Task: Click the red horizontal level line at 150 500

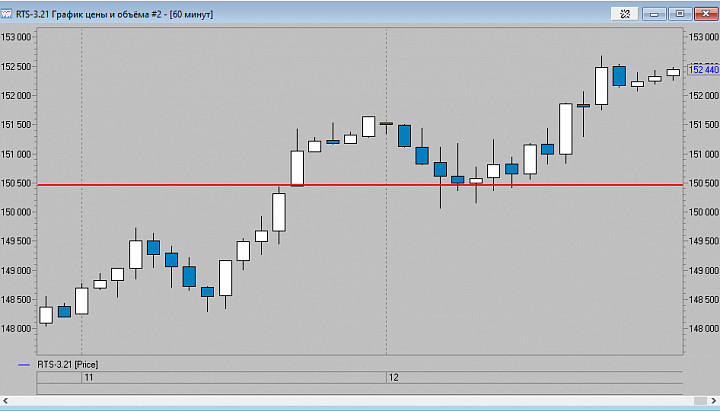Action: pos(360,185)
